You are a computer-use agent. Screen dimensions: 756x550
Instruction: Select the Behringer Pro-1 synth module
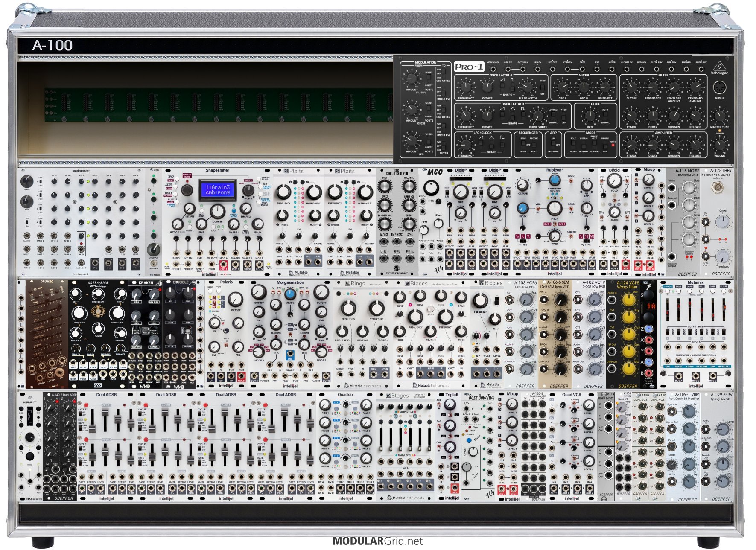564,110
